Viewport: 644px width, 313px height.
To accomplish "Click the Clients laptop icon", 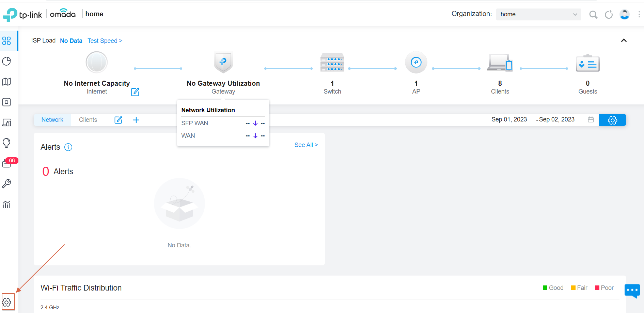I will [500, 62].
